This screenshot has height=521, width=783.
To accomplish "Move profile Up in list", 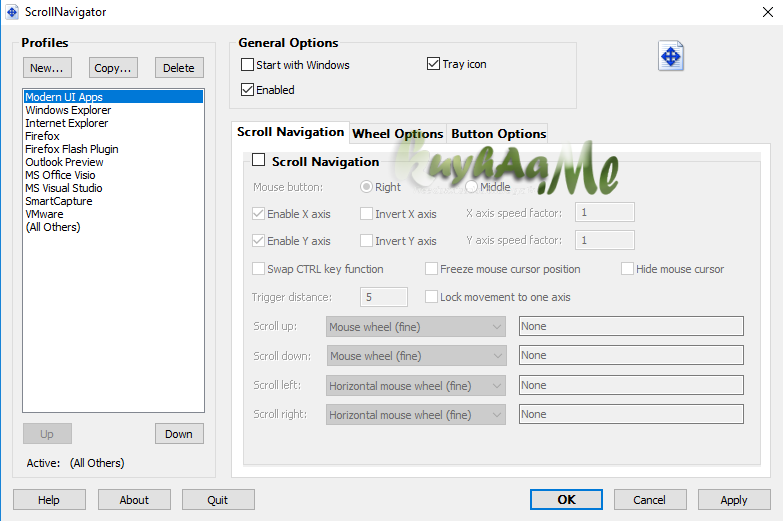I will 47,434.
